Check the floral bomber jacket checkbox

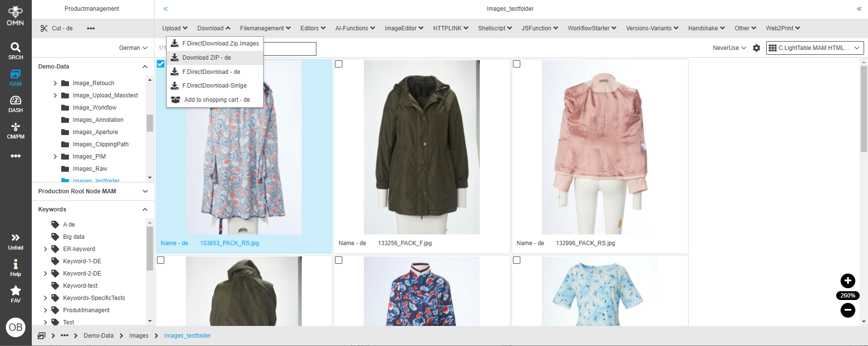click(338, 260)
